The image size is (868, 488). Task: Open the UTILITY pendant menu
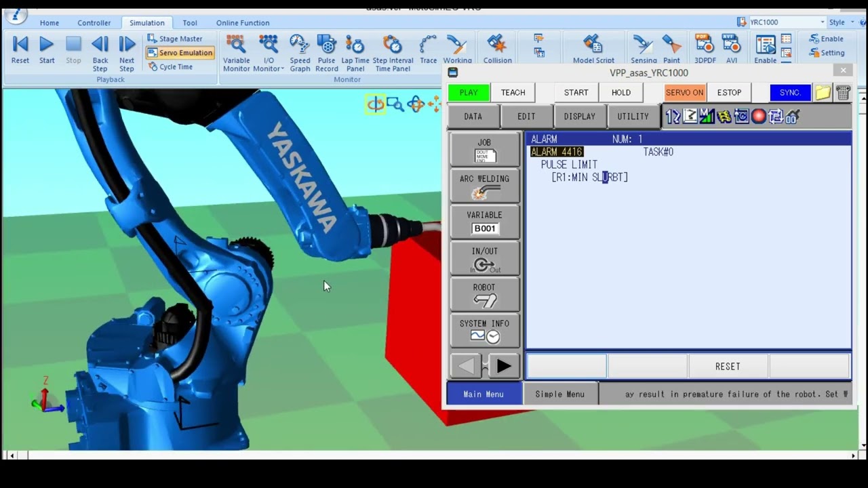[x=633, y=117]
